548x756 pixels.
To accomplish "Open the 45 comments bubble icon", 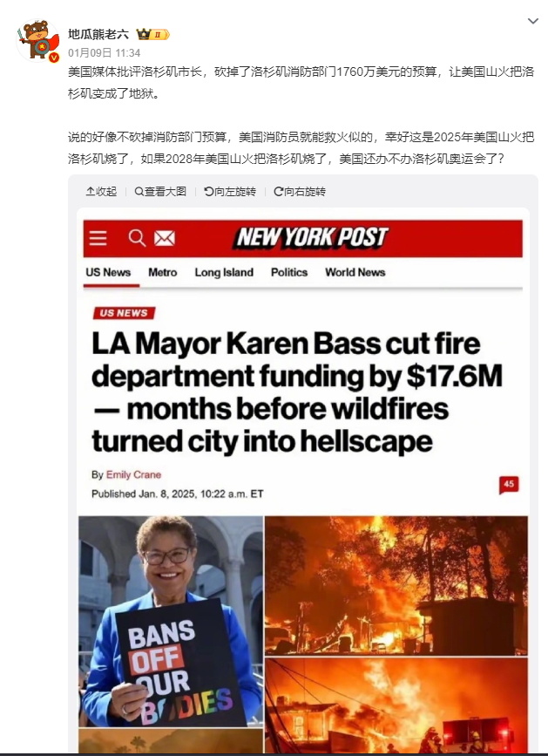I will click(509, 485).
